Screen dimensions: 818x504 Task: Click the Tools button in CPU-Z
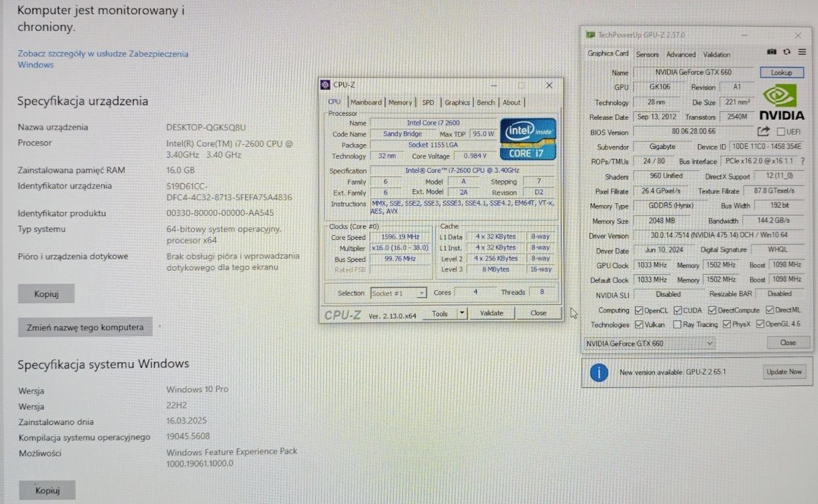pos(440,313)
